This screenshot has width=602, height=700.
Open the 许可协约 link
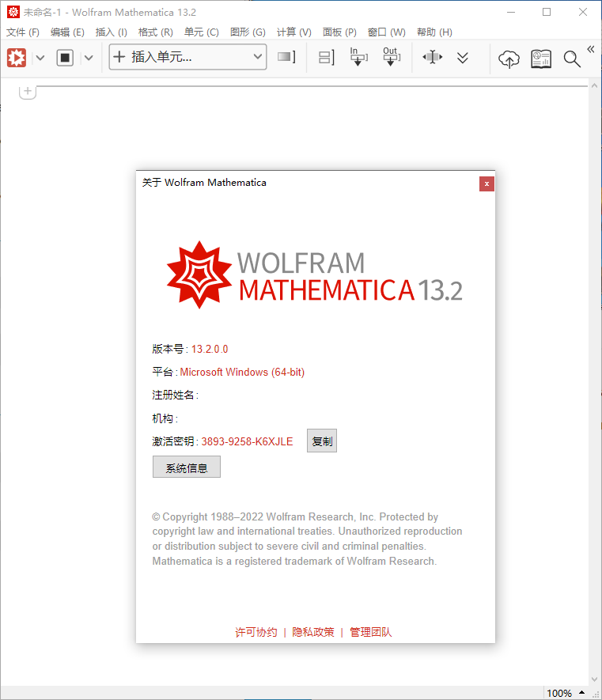point(256,632)
